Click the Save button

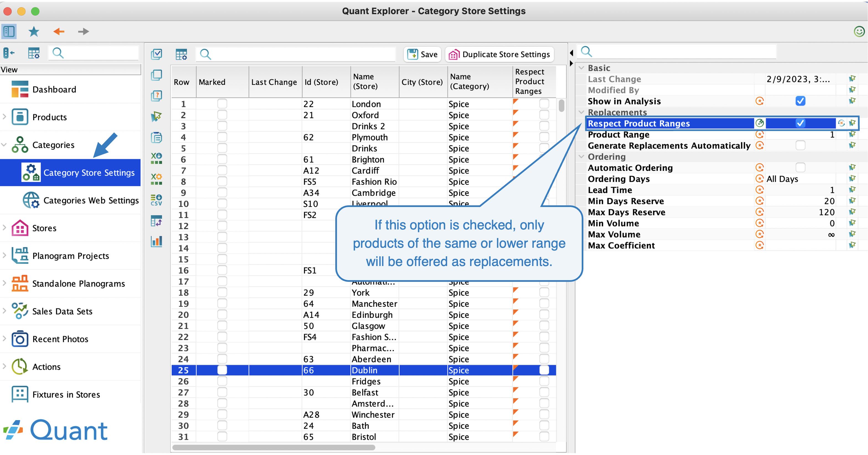click(422, 54)
